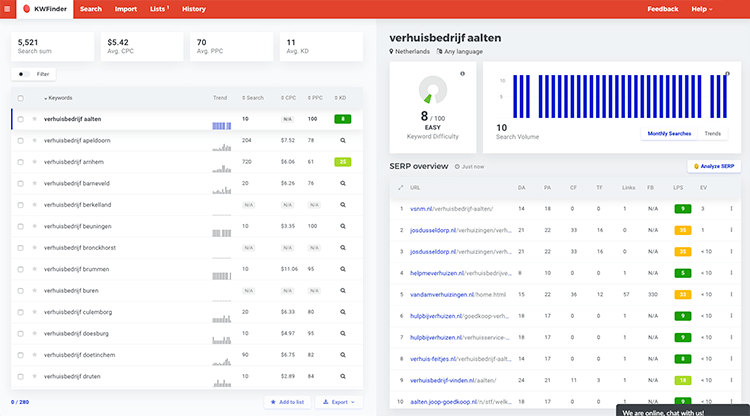Open the Help dropdown menu
This screenshot has width=750, height=416.
click(701, 9)
